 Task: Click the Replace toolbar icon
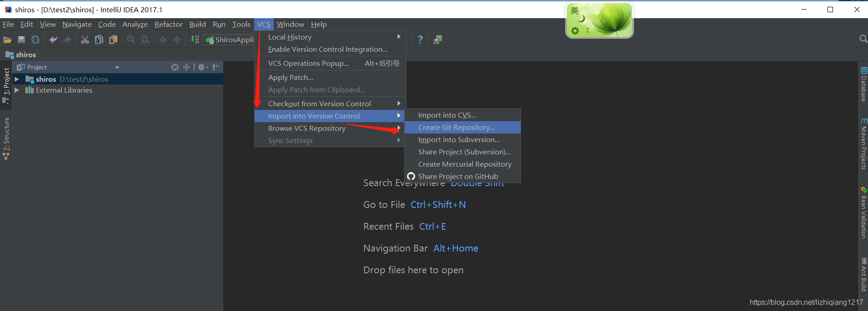[x=145, y=40]
